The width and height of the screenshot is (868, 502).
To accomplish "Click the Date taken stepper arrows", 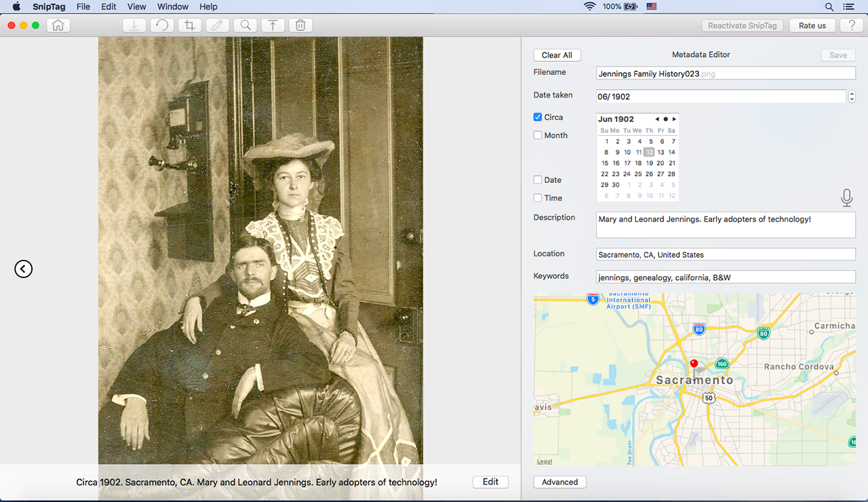I will click(x=852, y=96).
